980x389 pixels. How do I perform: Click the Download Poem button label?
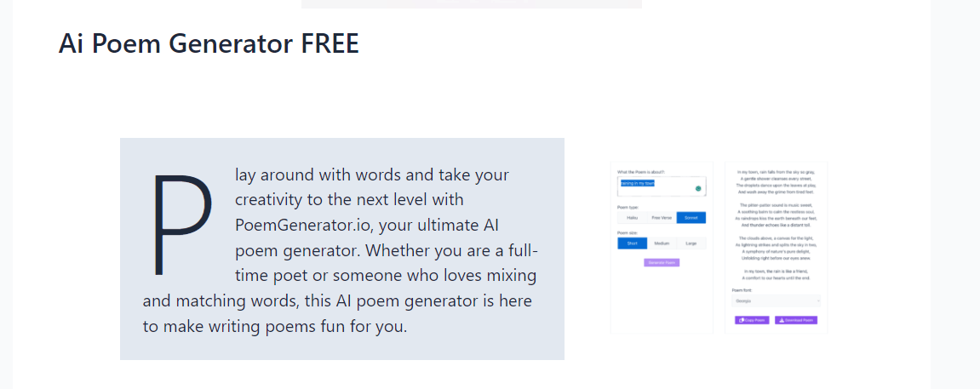pyautogui.click(x=799, y=320)
